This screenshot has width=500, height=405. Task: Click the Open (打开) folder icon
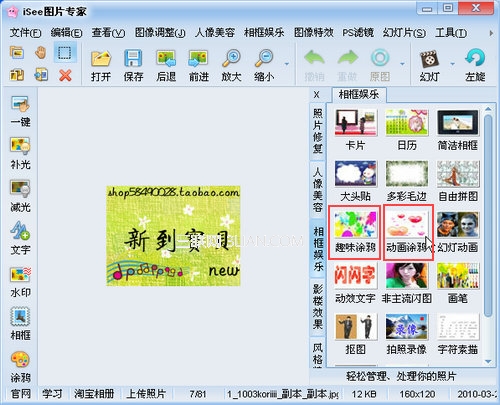(101, 59)
